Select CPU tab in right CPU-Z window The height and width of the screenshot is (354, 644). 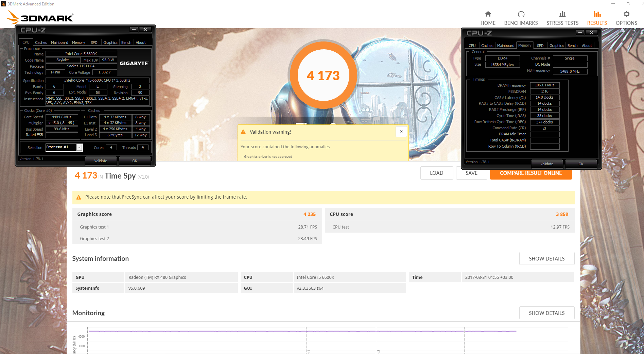pos(472,46)
